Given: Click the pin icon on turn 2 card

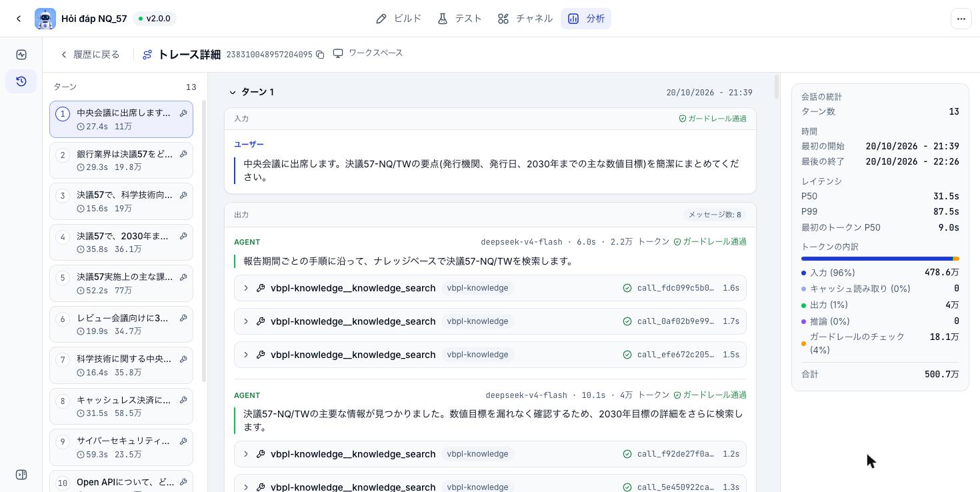Looking at the screenshot, I should [183, 154].
